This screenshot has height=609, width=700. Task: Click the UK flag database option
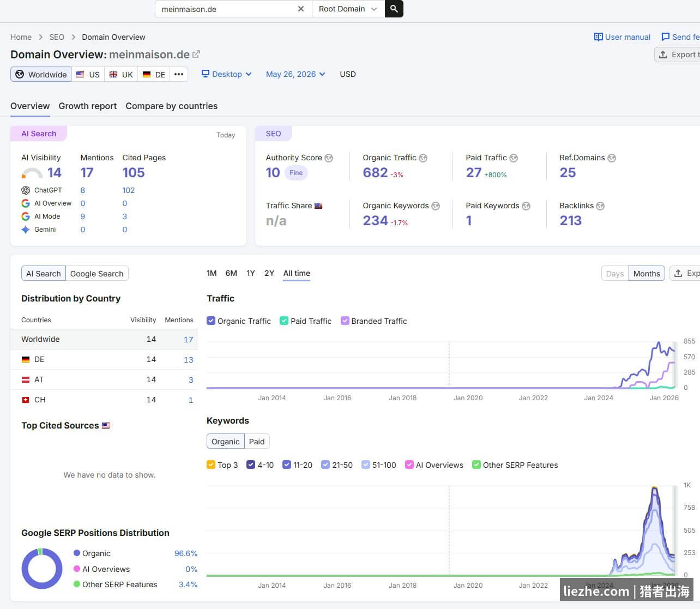click(121, 74)
